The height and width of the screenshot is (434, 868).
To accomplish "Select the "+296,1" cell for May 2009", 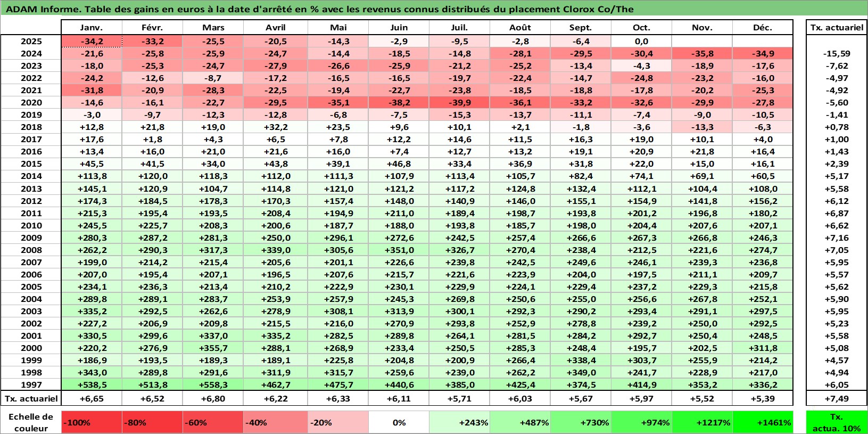I will pos(338,238).
